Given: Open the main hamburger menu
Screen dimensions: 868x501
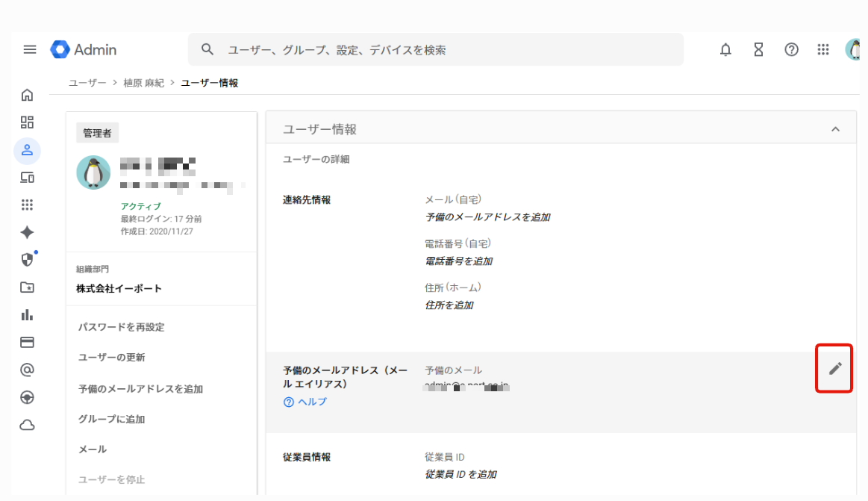Looking at the screenshot, I should coord(30,50).
